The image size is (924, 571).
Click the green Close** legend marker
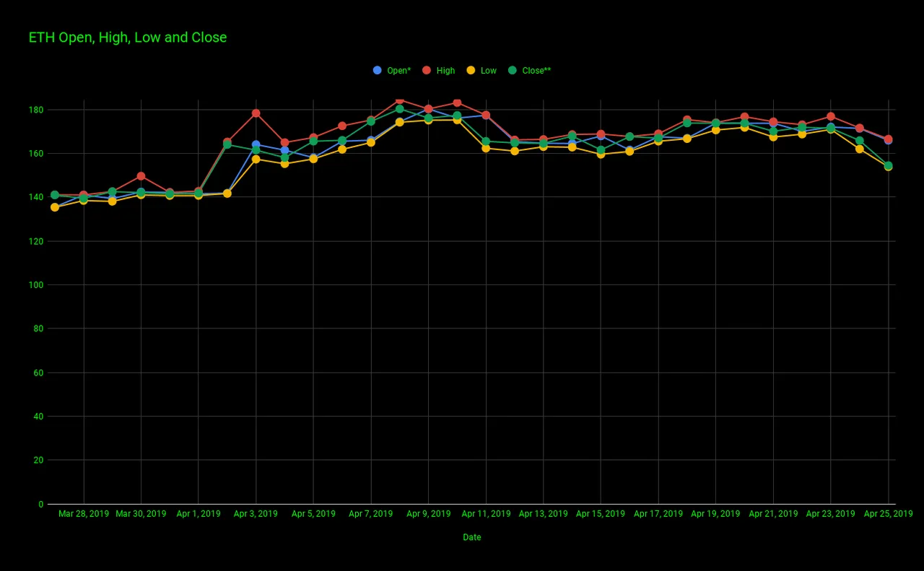(513, 70)
